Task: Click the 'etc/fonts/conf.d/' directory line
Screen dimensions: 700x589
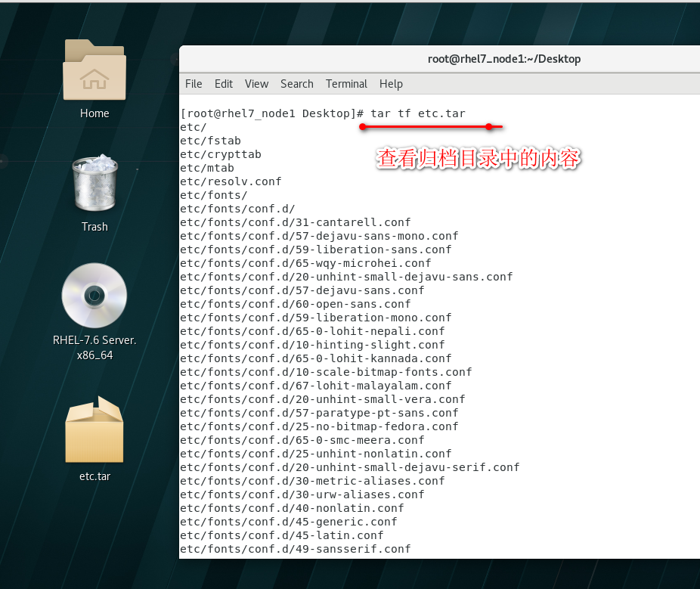Action: point(237,209)
